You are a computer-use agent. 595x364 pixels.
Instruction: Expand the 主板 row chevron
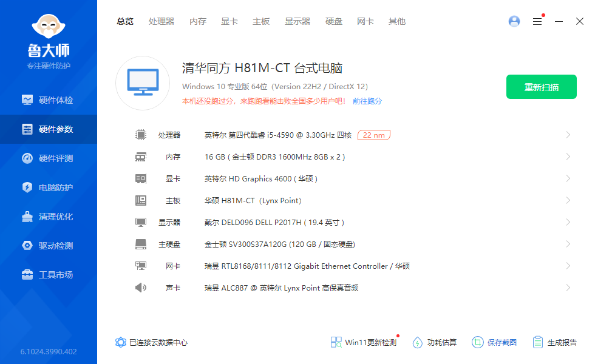pos(568,200)
